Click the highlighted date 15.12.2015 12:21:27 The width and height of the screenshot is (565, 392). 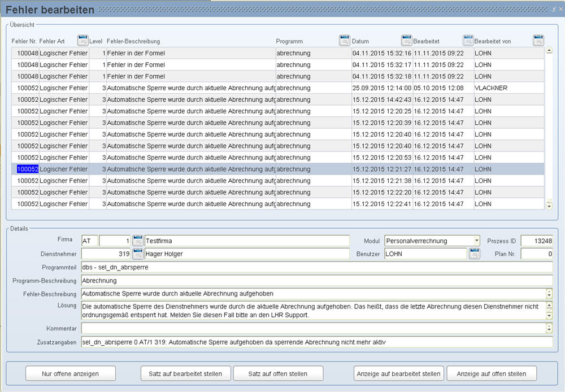pyautogui.click(x=382, y=169)
